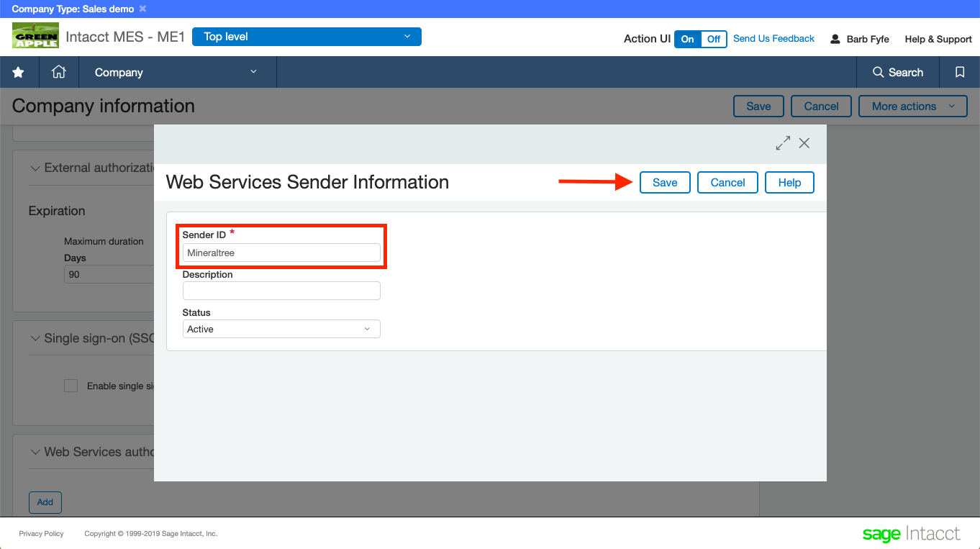This screenshot has height=549, width=980.
Task: Click the Sage Intacct footer logo
Action: tap(911, 534)
